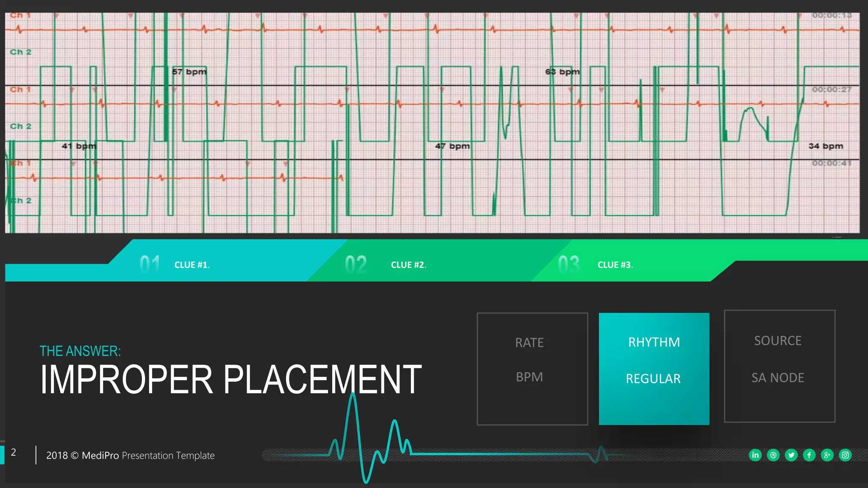868x488 pixels.
Task: Click the Facebook icon in footer
Action: 809,455
